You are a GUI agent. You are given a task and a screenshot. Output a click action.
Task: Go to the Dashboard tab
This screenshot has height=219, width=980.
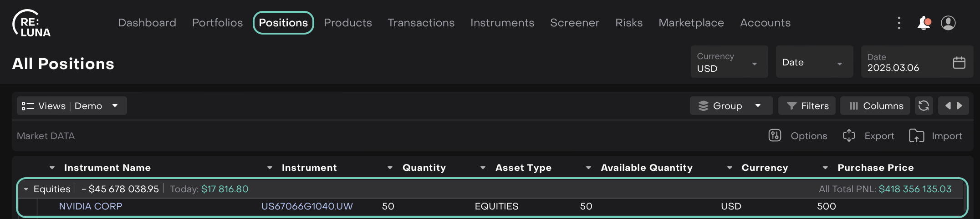pos(147,23)
